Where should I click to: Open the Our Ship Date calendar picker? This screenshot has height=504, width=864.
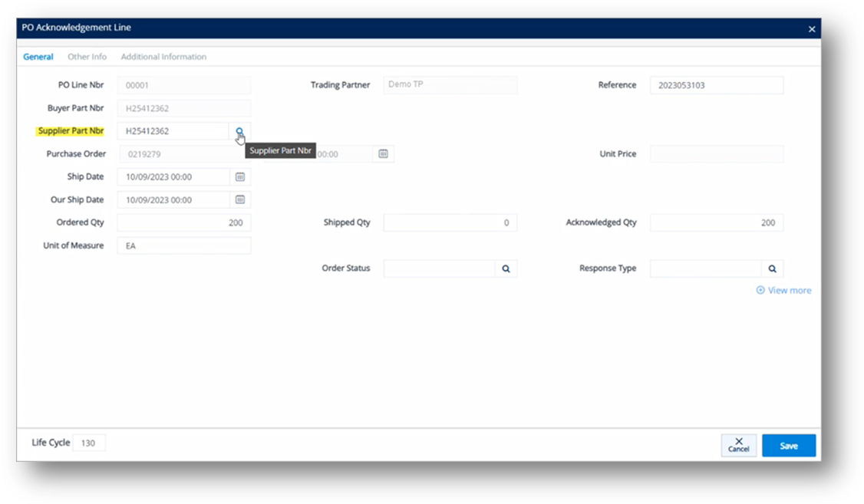coord(239,199)
